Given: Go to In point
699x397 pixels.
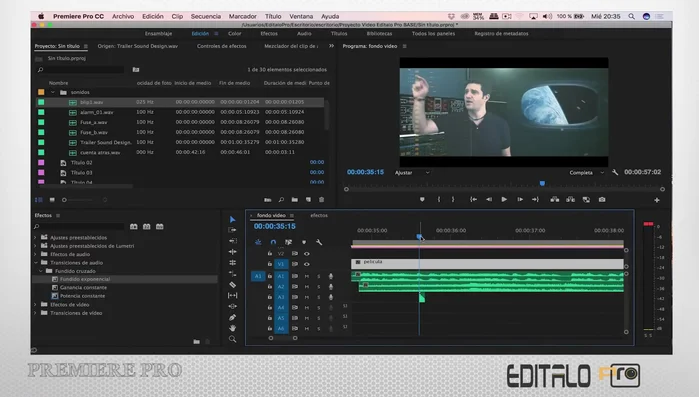Looking at the screenshot, I should [473, 200].
